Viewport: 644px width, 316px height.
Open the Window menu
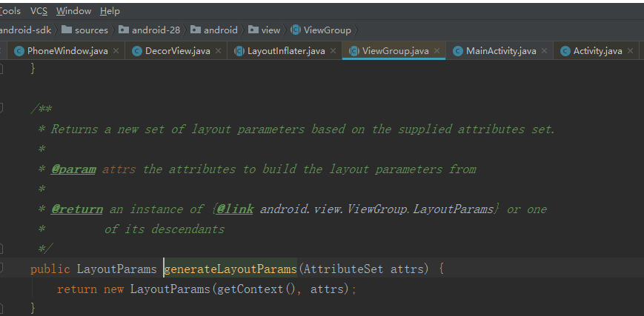pos(74,11)
